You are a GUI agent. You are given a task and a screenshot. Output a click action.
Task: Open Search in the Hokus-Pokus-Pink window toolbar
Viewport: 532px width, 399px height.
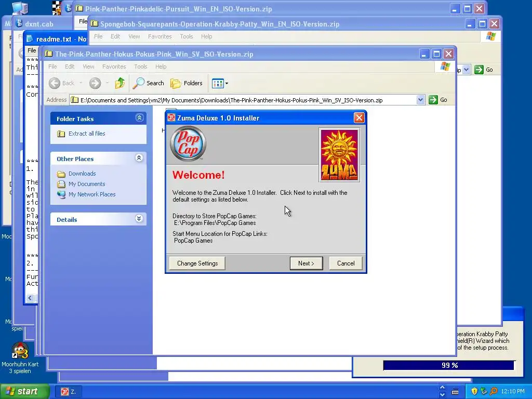148,83
